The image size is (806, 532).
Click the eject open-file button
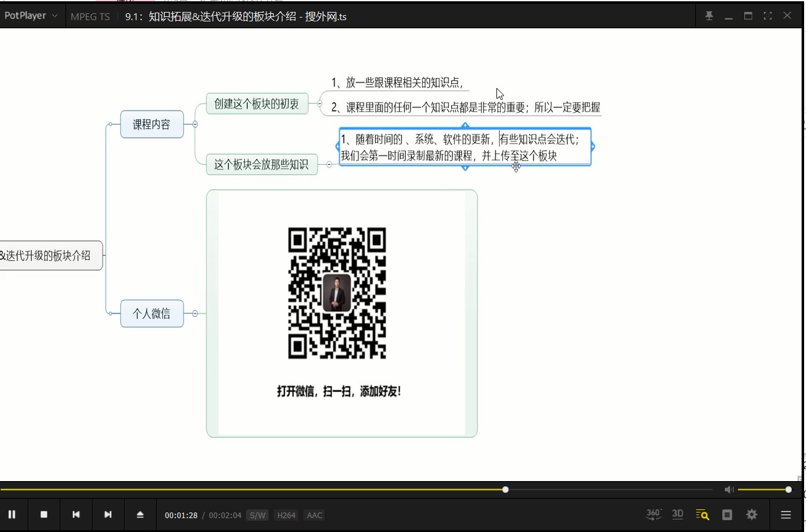point(140,514)
